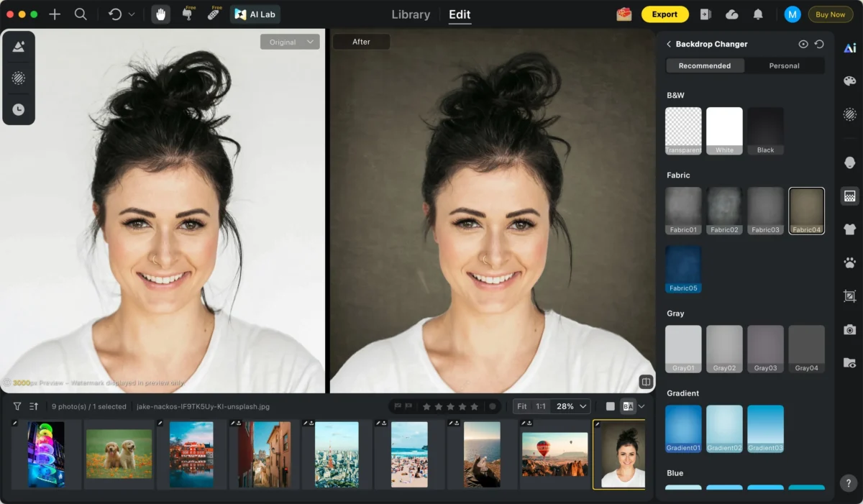This screenshot has height=504, width=863.
Task: Toggle the Backdrop Changer preview eye
Action: click(803, 44)
